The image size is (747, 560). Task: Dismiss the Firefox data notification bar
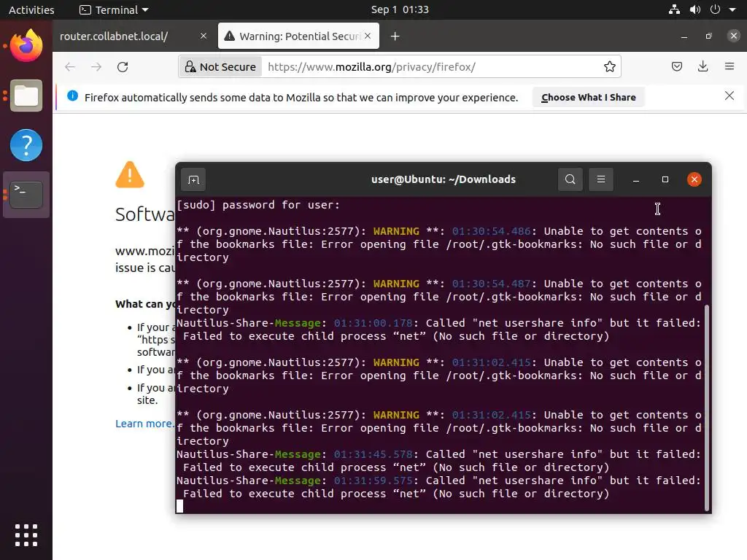tap(729, 96)
